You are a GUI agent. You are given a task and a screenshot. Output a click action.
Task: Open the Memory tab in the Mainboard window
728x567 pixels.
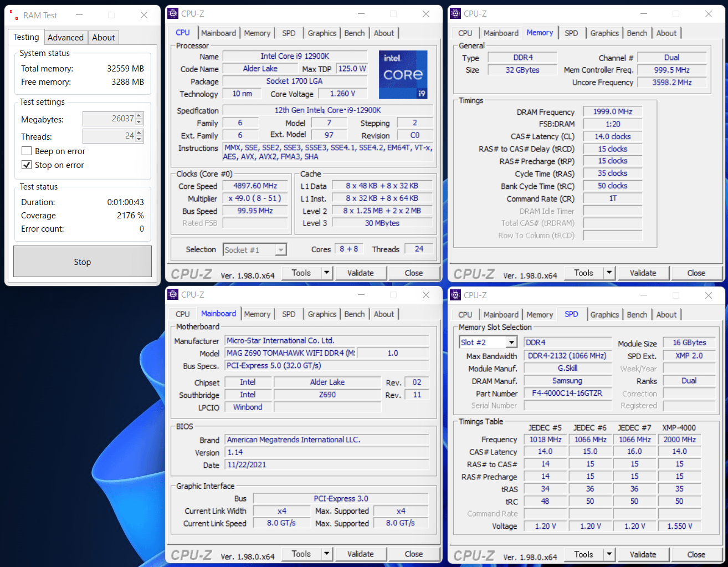click(257, 314)
